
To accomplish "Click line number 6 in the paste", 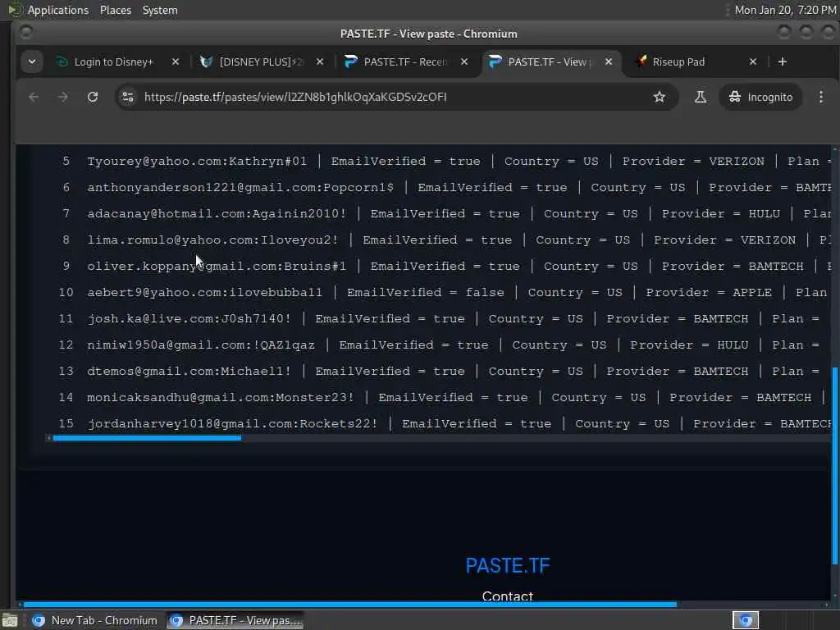I will coord(66,188).
